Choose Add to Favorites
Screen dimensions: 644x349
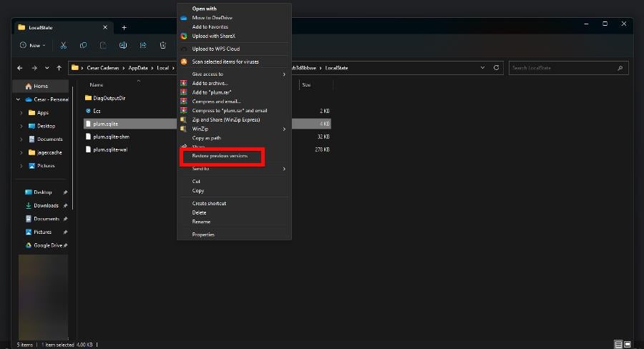(x=234, y=26)
